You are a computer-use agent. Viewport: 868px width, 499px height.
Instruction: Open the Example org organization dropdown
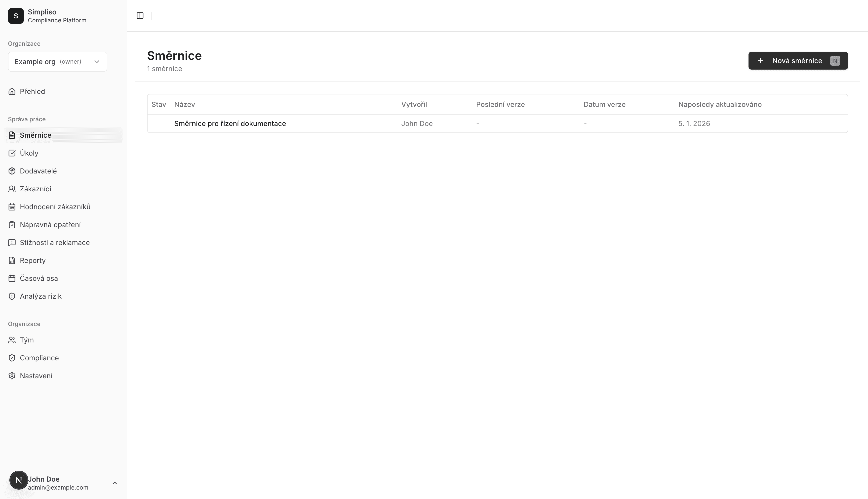click(x=58, y=62)
